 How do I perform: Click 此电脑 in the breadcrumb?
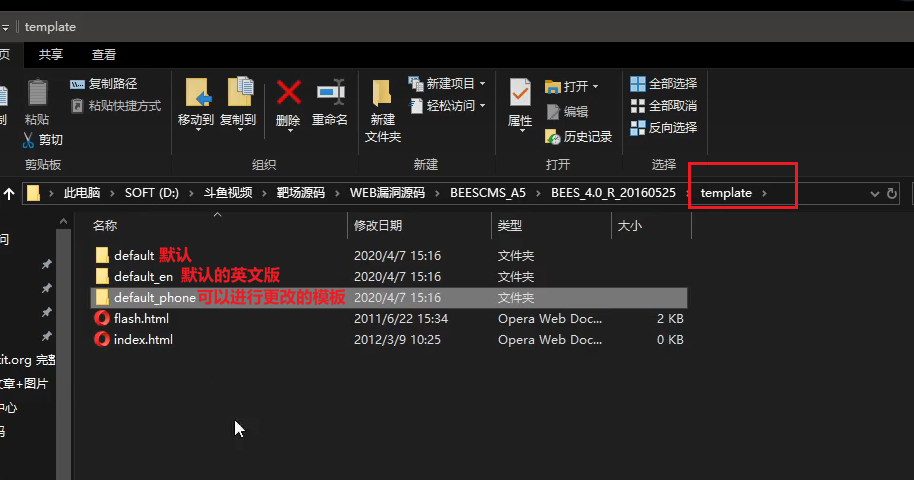tap(82, 193)
